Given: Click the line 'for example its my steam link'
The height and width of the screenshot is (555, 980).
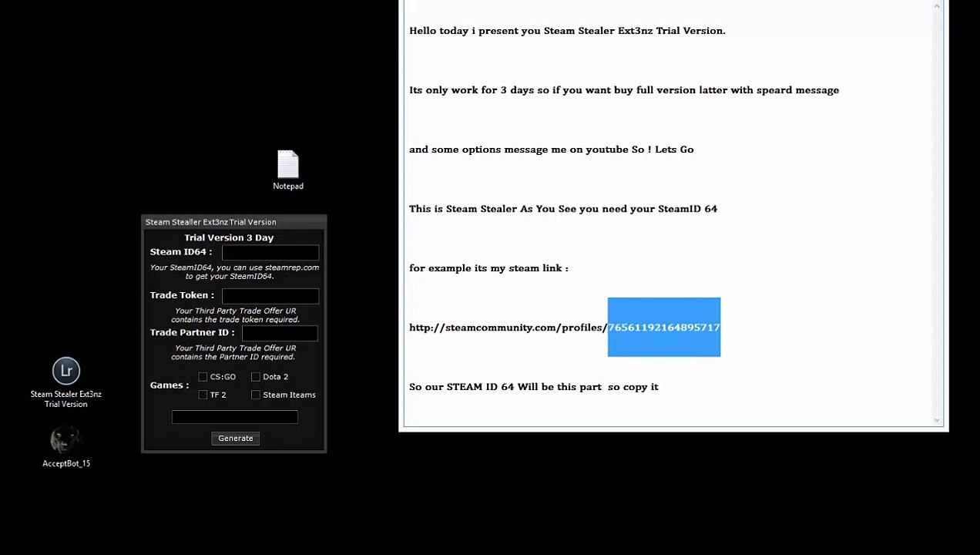Looking at the screenshot, I should pyautogui.click(x=488, y=268).
